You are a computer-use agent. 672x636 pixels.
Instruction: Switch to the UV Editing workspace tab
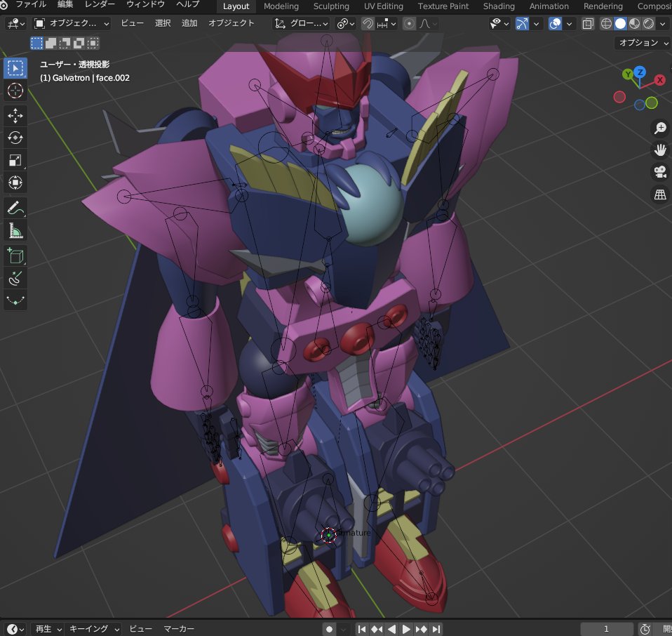click(384, 6)
